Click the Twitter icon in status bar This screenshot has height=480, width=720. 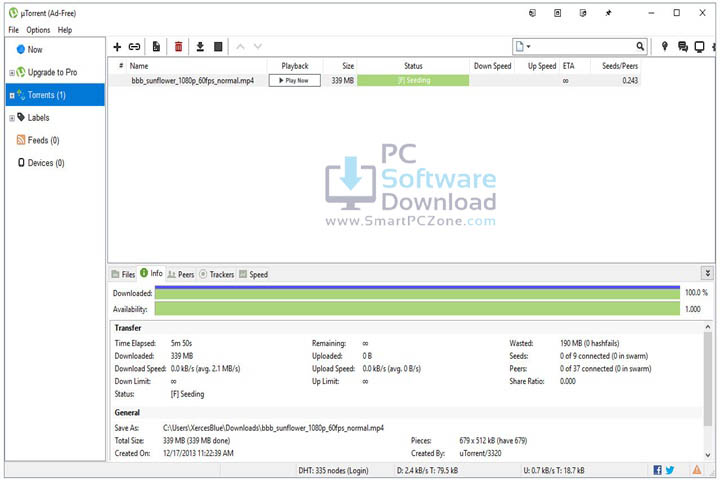pyautogui.click(x=670, y=470)
